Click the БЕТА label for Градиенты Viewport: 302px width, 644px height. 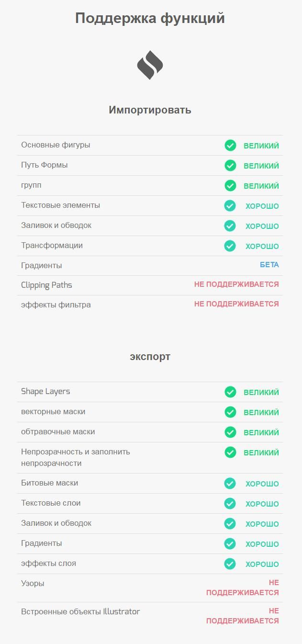269,265
